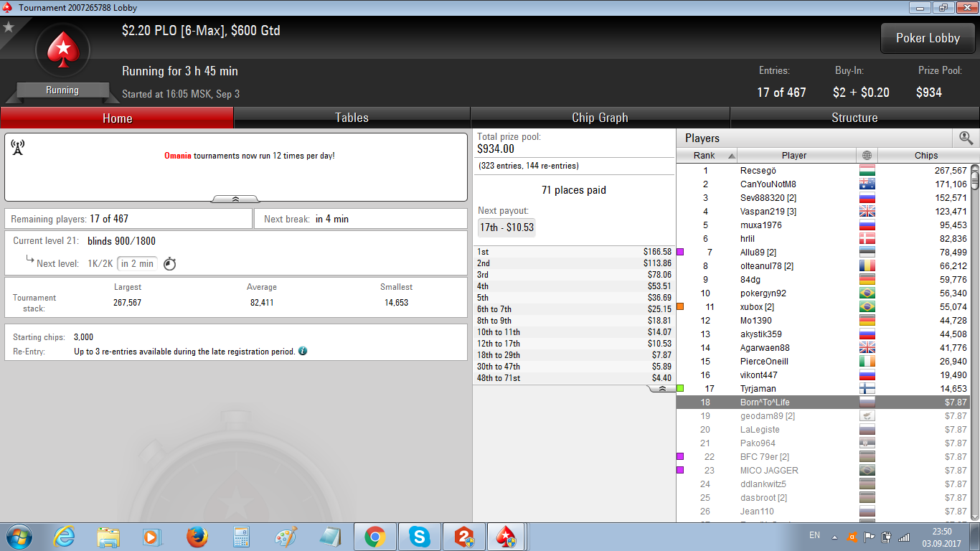Click the star icon in the title bar

10,27
